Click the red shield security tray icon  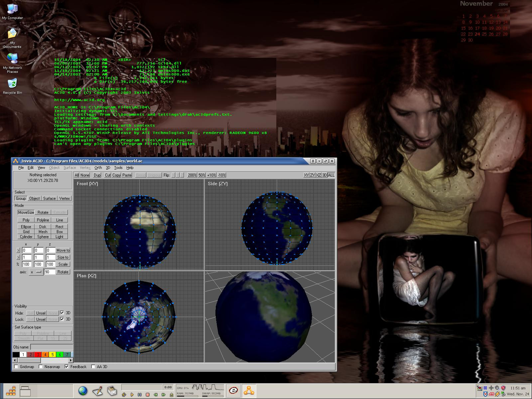point(503,388)
